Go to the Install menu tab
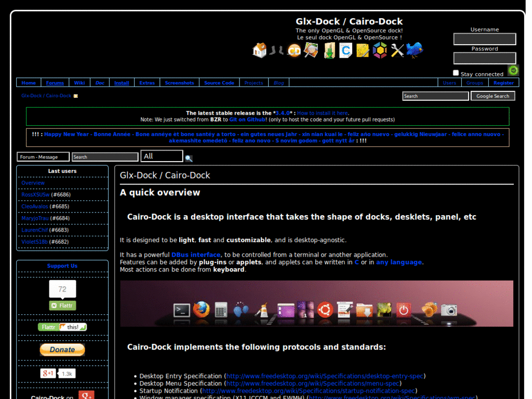Screen dimensions: 532x399 (x=122, y=83)
